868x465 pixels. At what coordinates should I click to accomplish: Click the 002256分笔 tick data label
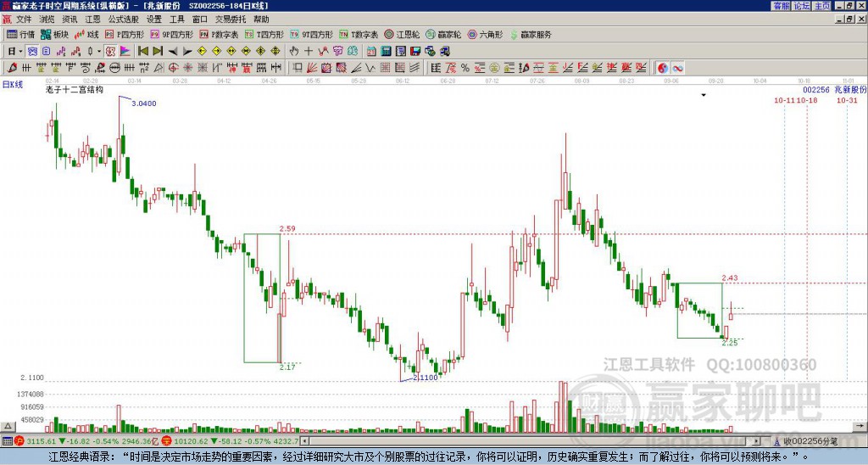pyautogui.click(x=810, y=441)
